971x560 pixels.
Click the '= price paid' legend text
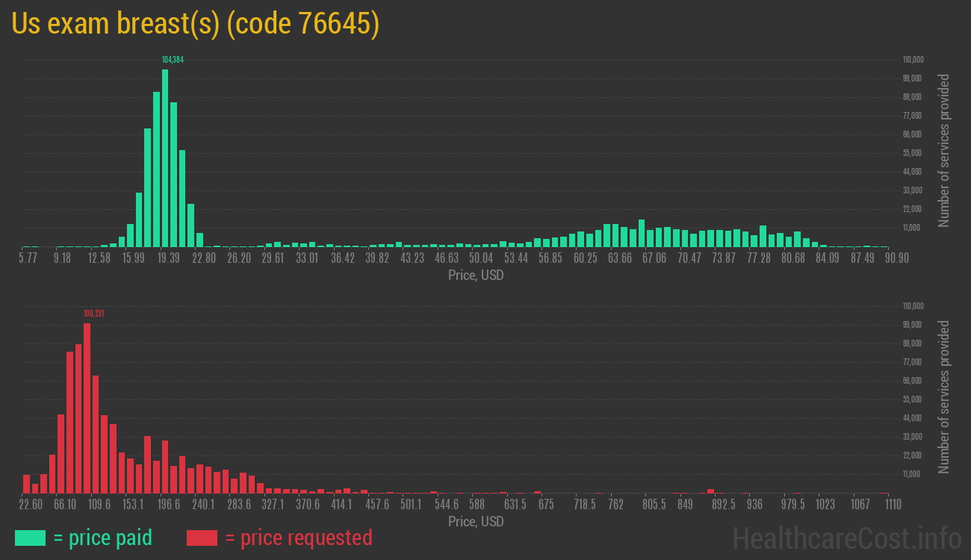coord(103,538)
